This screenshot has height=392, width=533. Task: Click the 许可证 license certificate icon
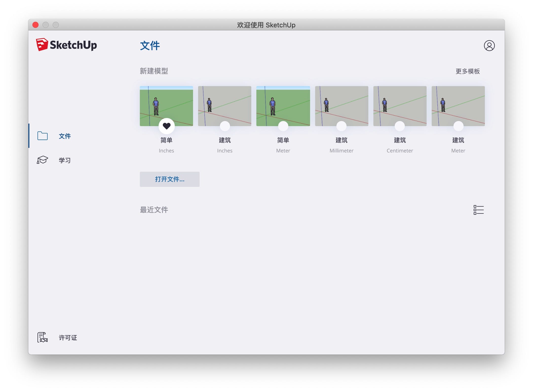click(43, 338)
